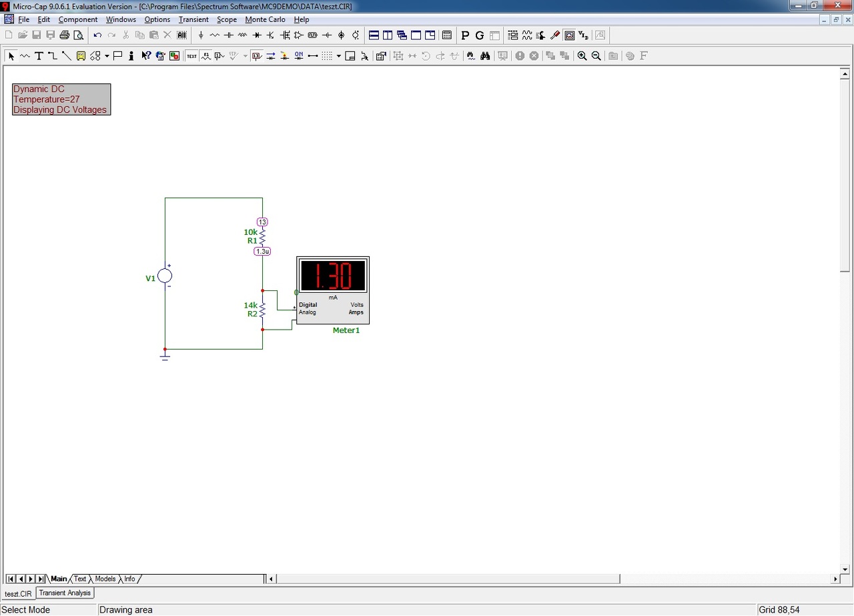854x616 pixels.
Task: Place a capacitor component
Action: coord(229,35)
